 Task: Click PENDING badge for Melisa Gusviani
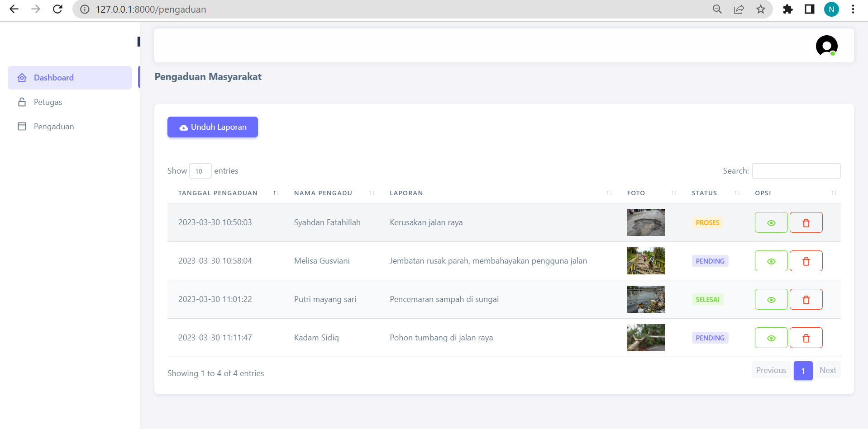pos(710,261)
